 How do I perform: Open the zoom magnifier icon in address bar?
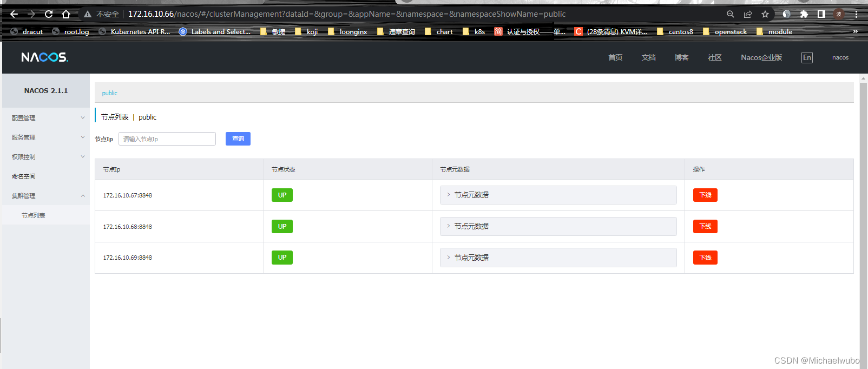click(731, 14)
